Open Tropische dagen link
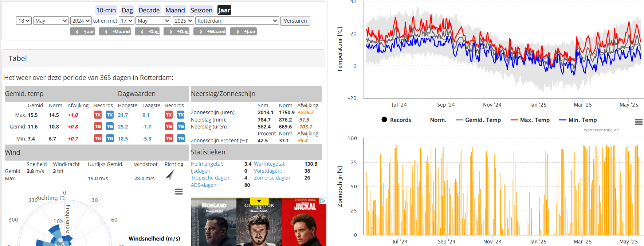Screen dimensions: 644x246 pos(211,178)
